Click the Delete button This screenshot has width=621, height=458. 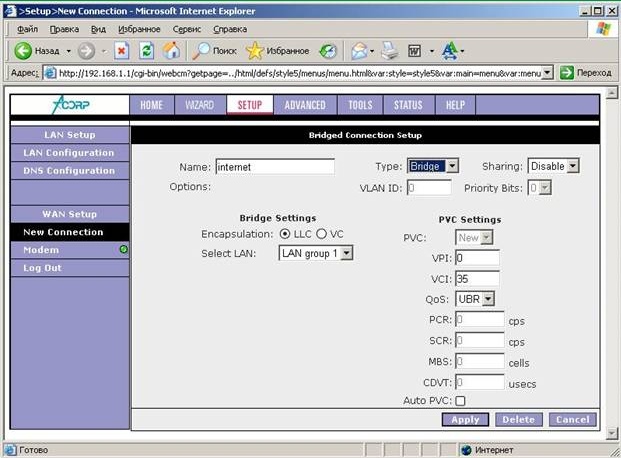[519, 420]
